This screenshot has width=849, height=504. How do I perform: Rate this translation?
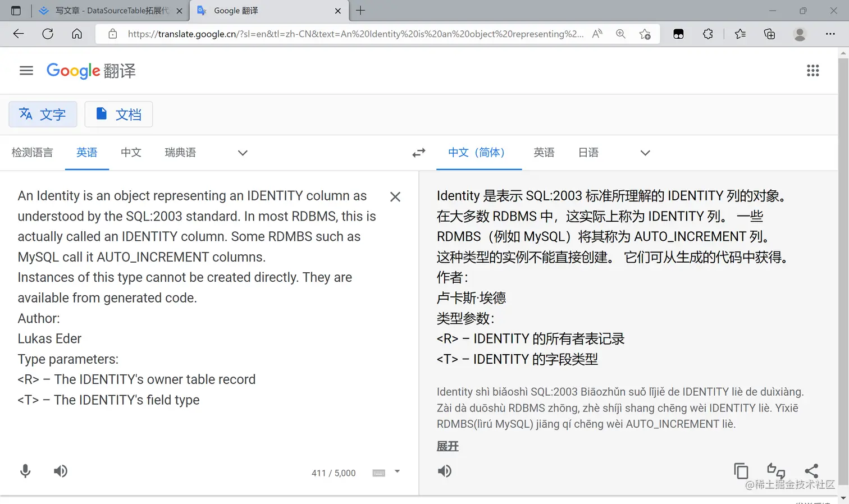tap(776, 471)
